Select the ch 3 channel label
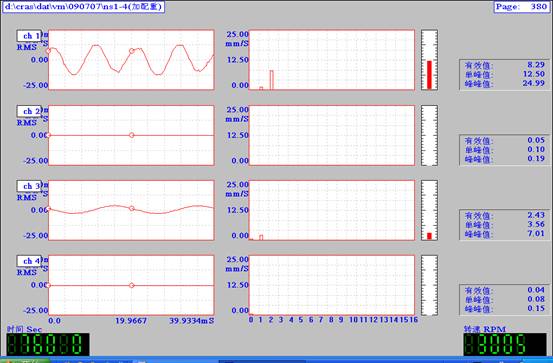Image resolution: width=553 pixels, height=363 pixels. click(29, 186)
